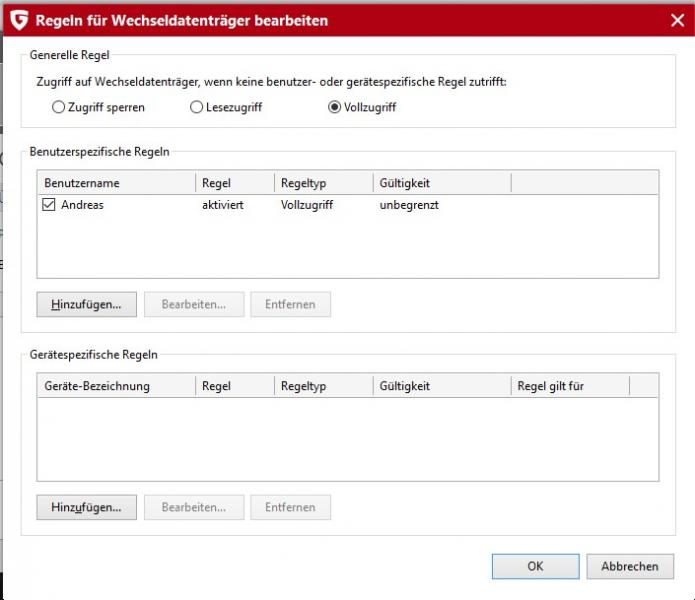Sort device rules by Regeltyp column header

(324, 386)
